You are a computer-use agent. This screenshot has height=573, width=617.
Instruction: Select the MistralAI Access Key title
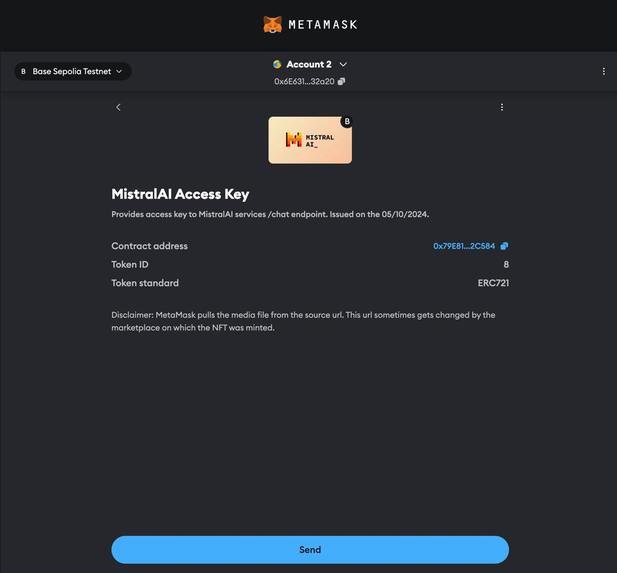click(x=180, y=194)
